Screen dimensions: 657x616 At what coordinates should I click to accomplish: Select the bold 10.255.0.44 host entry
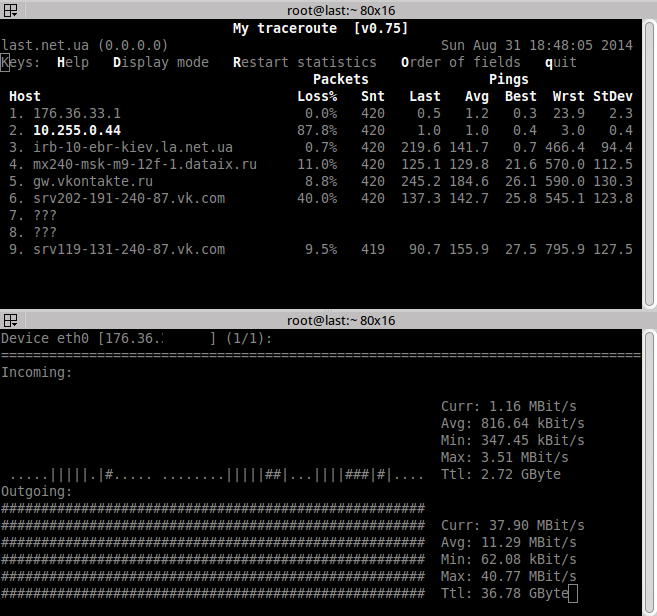[76, 131]
